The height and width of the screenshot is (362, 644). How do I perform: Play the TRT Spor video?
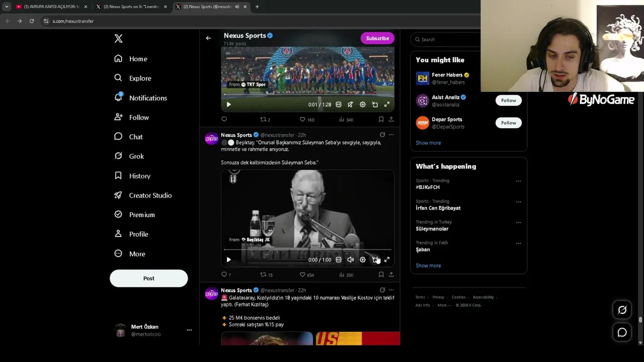coord(228,105)
